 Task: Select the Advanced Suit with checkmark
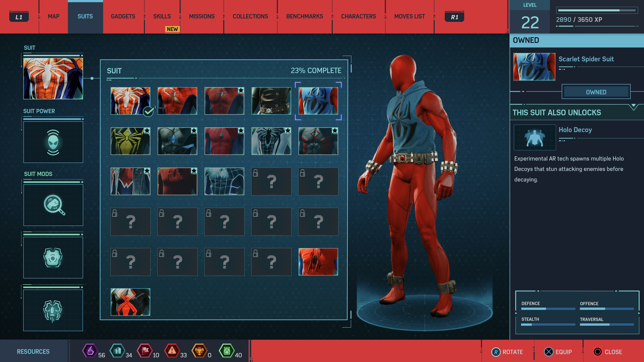click(x=130, y=101)
